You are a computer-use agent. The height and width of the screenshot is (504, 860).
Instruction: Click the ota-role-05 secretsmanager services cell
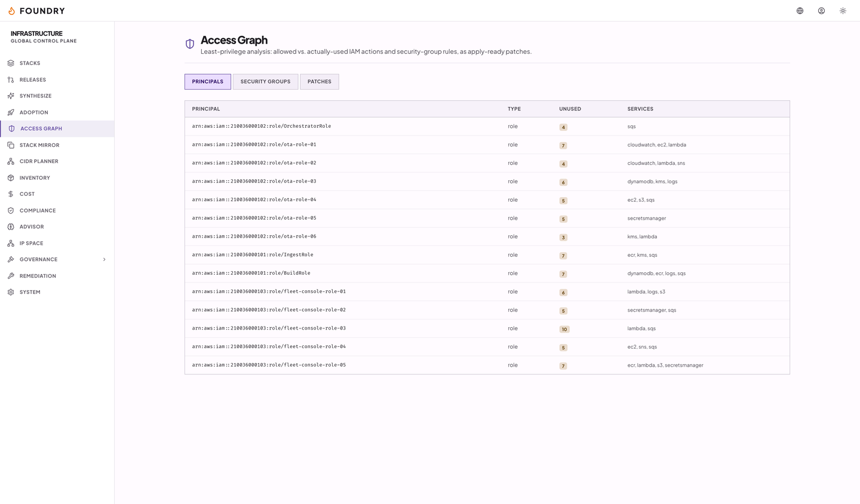click(x=647, y=219)
